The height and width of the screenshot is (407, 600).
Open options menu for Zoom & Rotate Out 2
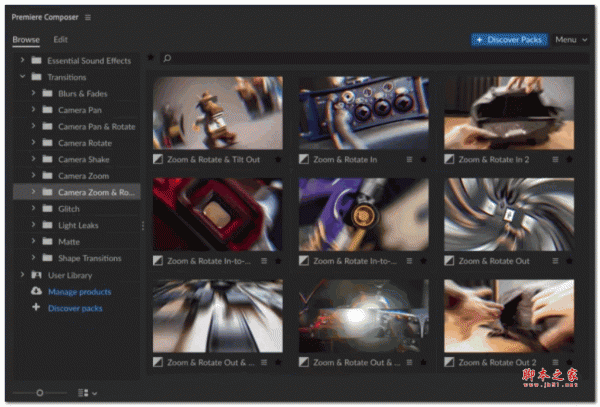[555, 362]
